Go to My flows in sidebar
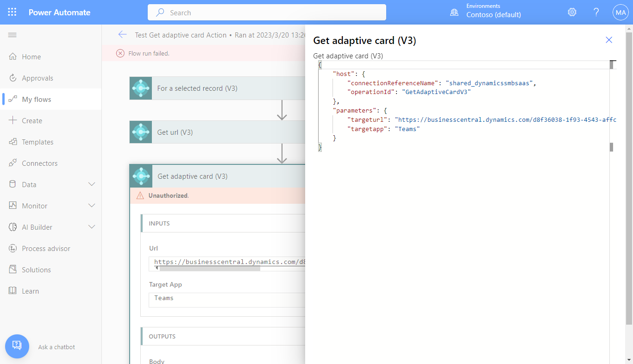Screen dimensions: 633x364 pos(37,100)
